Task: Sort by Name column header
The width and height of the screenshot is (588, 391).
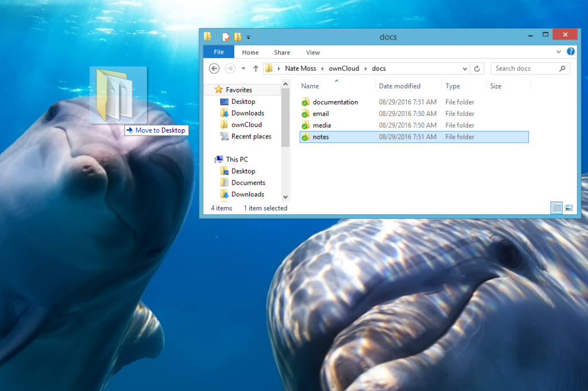Action: pyautogui.click(x=310, y=86)
